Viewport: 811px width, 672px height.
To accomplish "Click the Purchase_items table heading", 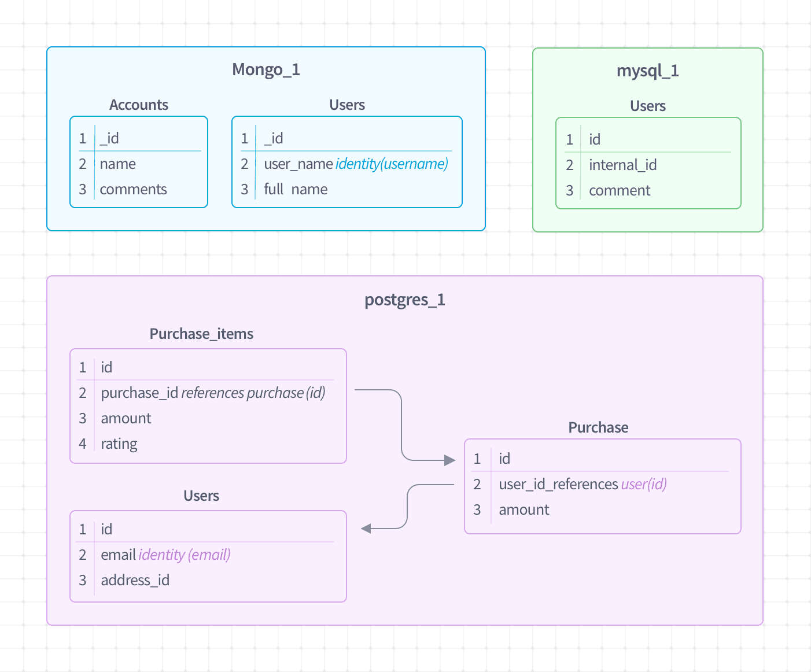I will (201, 334).
